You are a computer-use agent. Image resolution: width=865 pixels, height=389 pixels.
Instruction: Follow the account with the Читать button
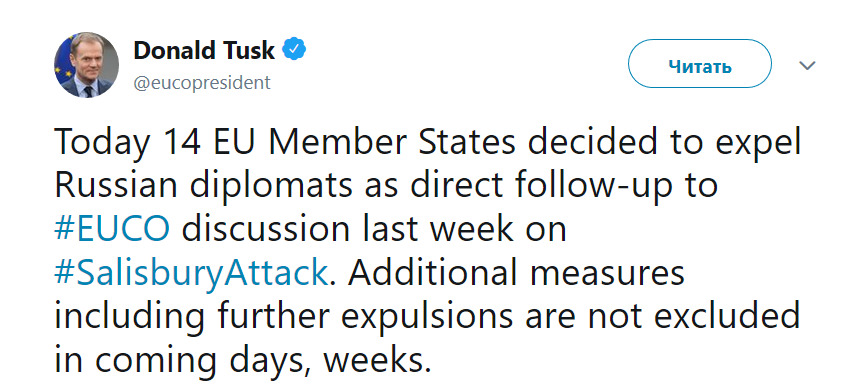coord(700,64)
